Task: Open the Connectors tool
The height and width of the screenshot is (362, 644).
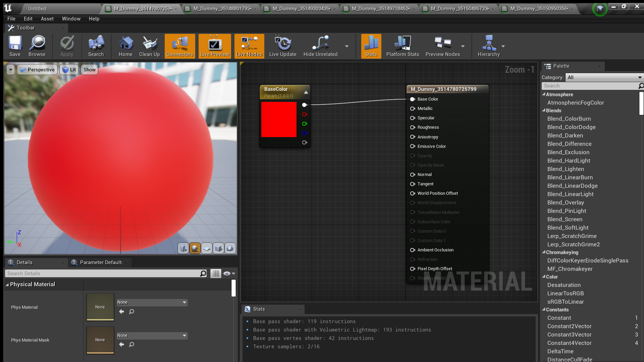Action: click(x=180, y=46)
